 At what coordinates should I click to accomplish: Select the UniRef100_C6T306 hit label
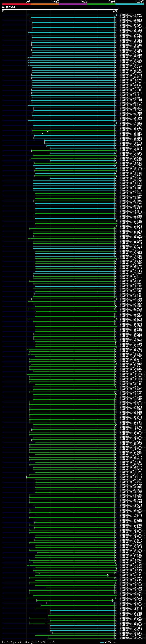(x=131, y=118)
